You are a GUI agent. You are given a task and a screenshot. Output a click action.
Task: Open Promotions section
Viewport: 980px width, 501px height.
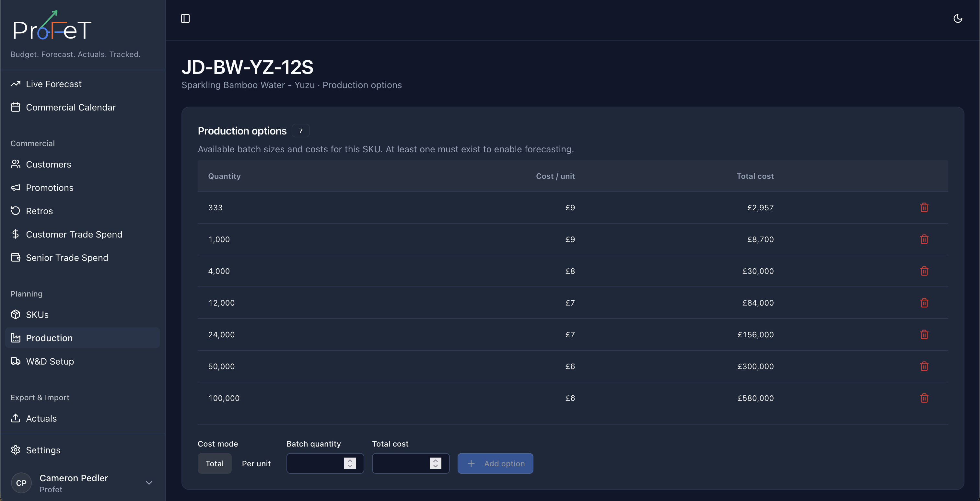[x=83, y=188]
